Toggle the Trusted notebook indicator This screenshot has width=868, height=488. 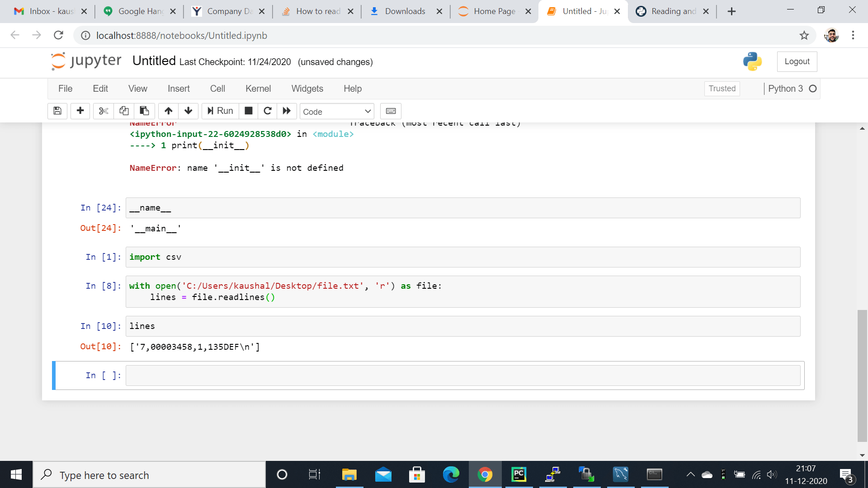(722, 89)
